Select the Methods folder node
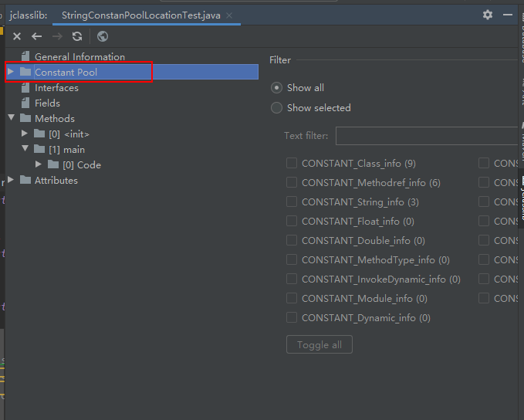 55,119
